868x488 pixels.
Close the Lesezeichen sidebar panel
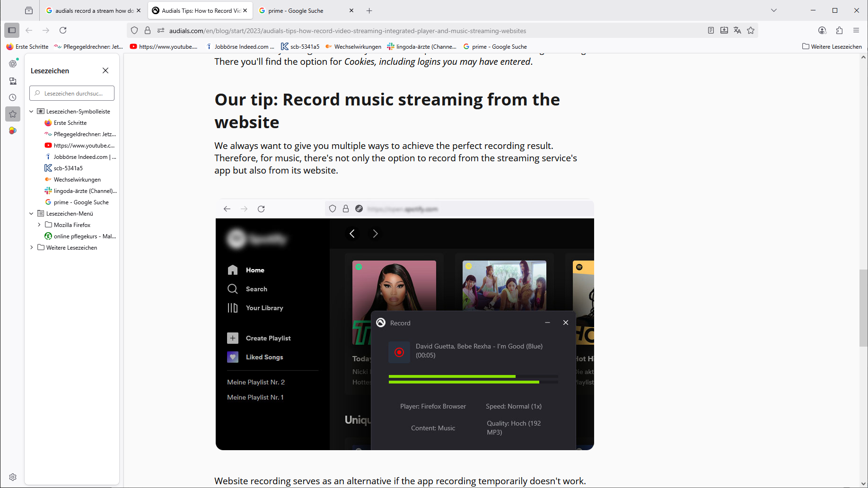[x=105, y=70]
